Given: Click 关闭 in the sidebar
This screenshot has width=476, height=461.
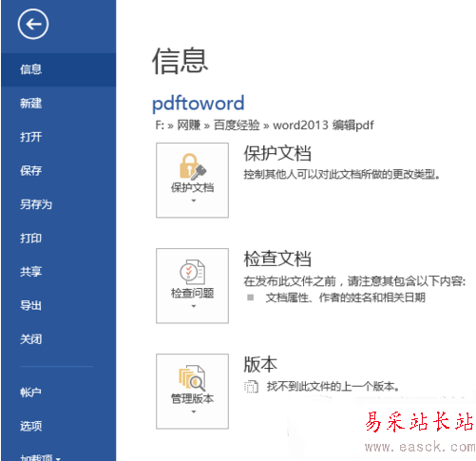Looking at the screenshot, I should pos(59,339).
